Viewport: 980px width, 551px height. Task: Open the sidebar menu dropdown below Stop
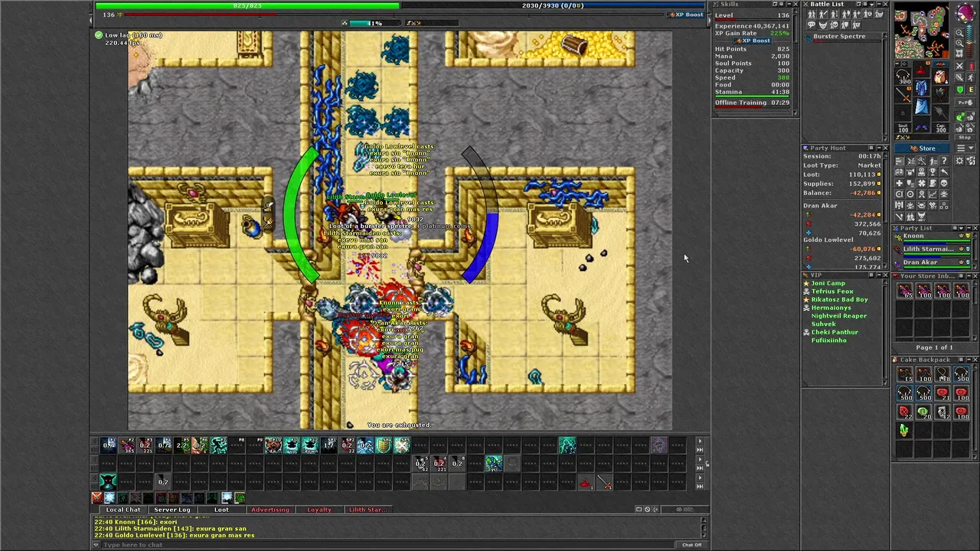tap(965, 147)
